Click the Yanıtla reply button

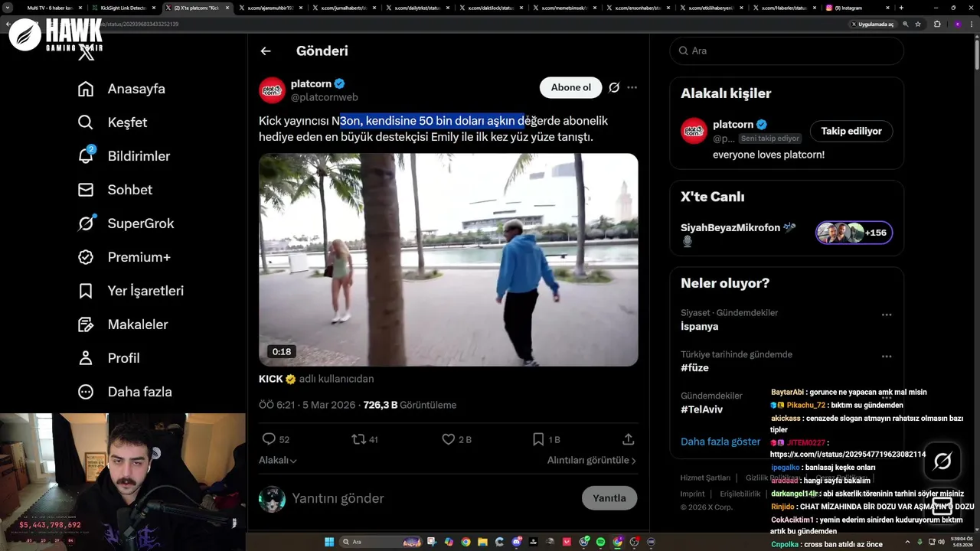[x=609, y=498]
